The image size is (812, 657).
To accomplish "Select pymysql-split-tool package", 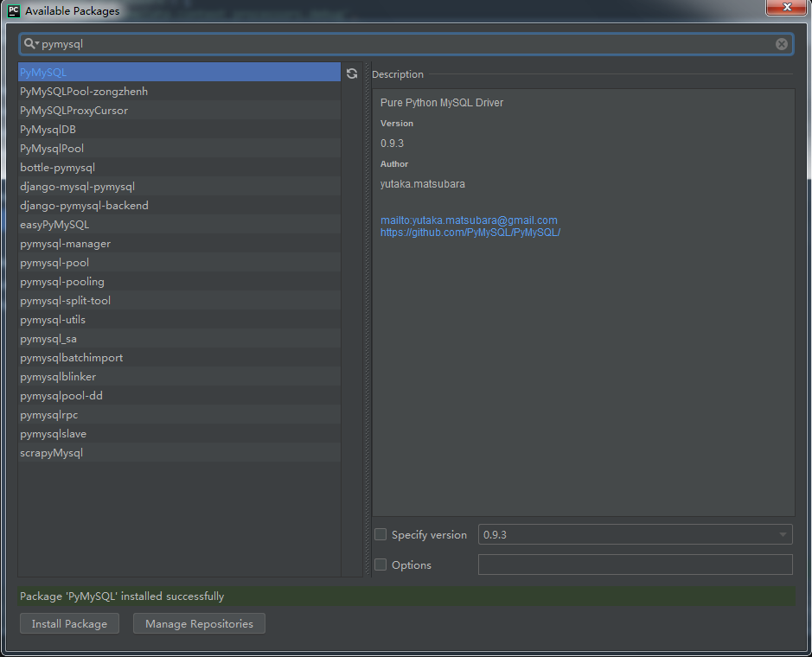I will click(x=179, y=300).
